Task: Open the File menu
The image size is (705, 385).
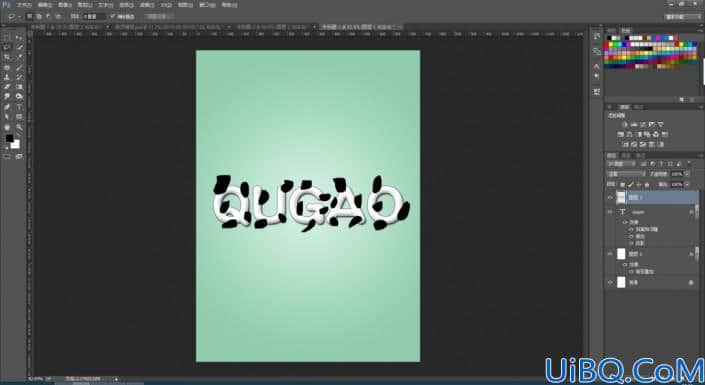Action: (24, 5)
